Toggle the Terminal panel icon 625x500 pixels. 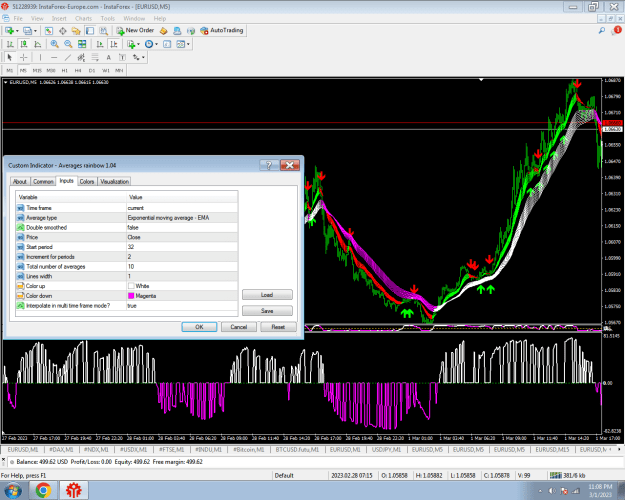(90, 31)
